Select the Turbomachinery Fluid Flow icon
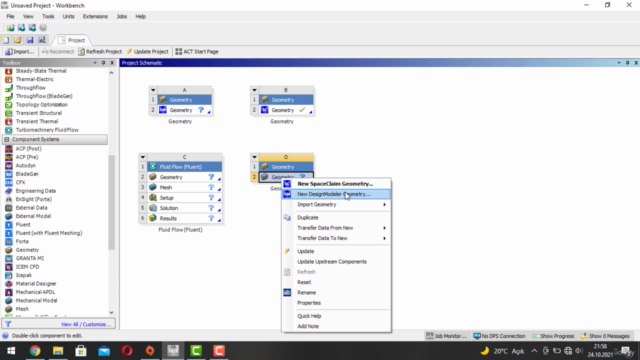This screenshot has height=360, width=640. 9,130
